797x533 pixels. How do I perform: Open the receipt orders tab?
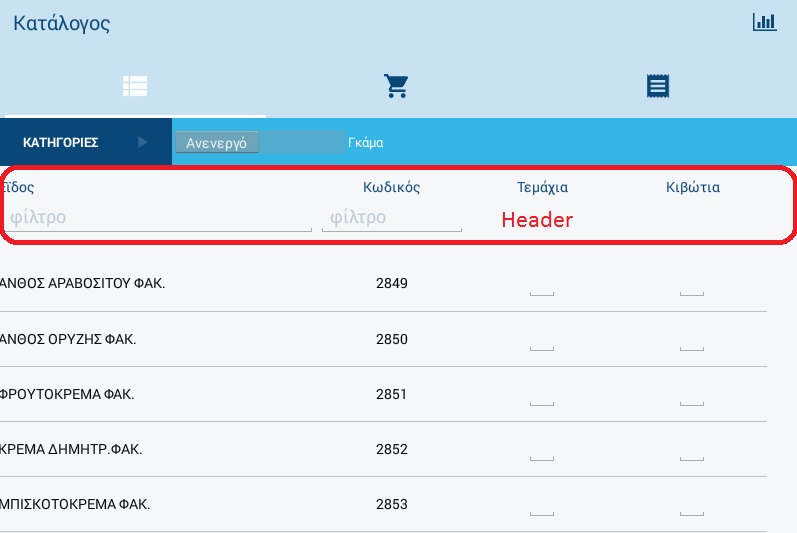click(x=658, y=86)
